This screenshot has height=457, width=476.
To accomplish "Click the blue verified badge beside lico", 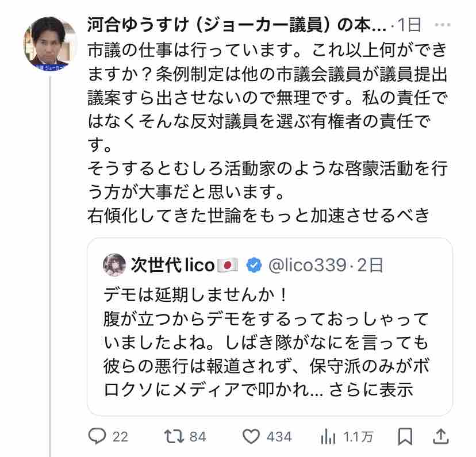I will (x=254, y=265).
